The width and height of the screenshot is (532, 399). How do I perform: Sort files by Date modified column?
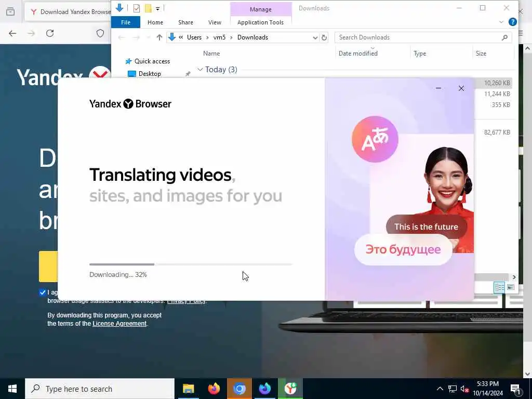358,54
